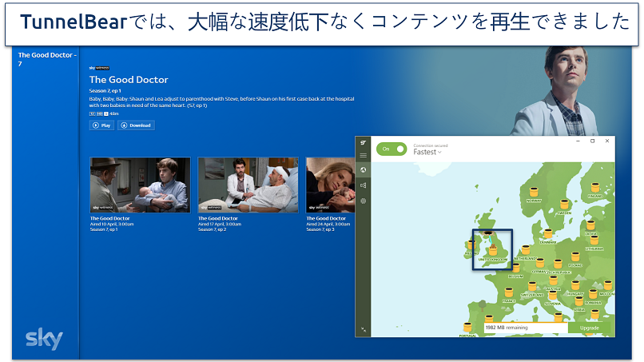The width and height of the screenshot is (644, 362).
Task: Open Season 7 episode 2 thumbnail
Action: [248, 185]
